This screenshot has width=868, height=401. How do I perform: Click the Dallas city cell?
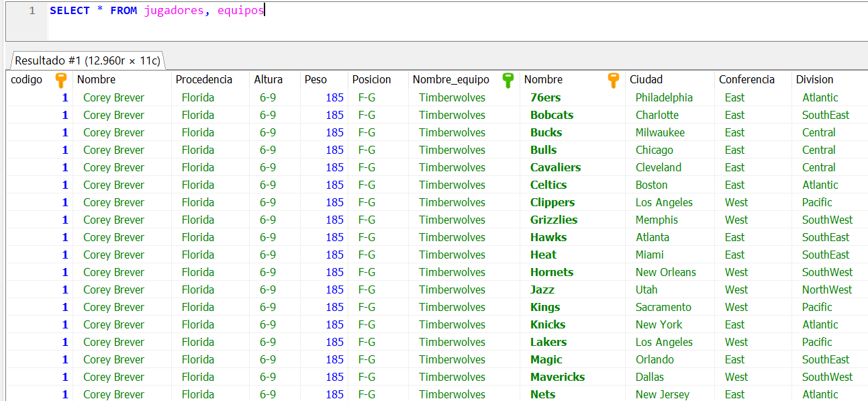coord(650,377)
